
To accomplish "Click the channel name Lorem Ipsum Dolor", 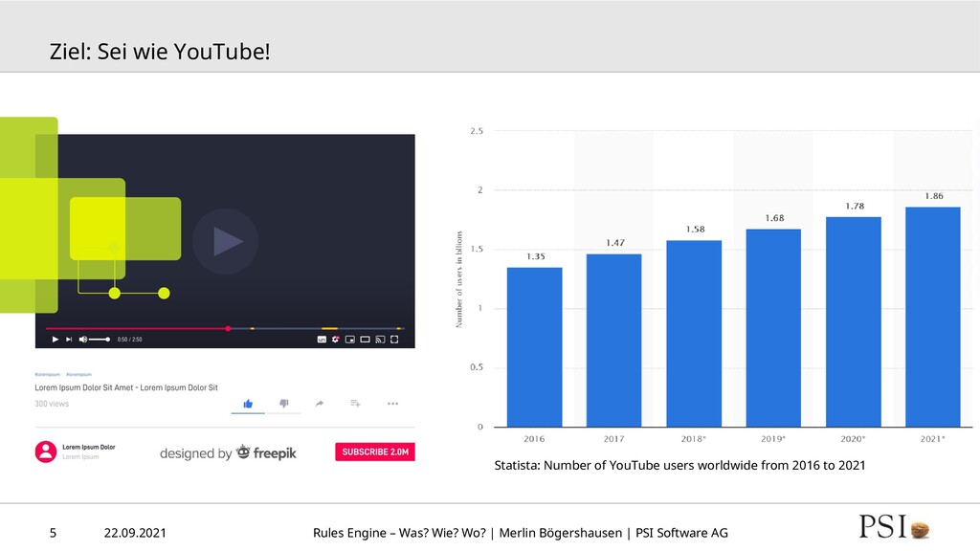I will 89,447.
